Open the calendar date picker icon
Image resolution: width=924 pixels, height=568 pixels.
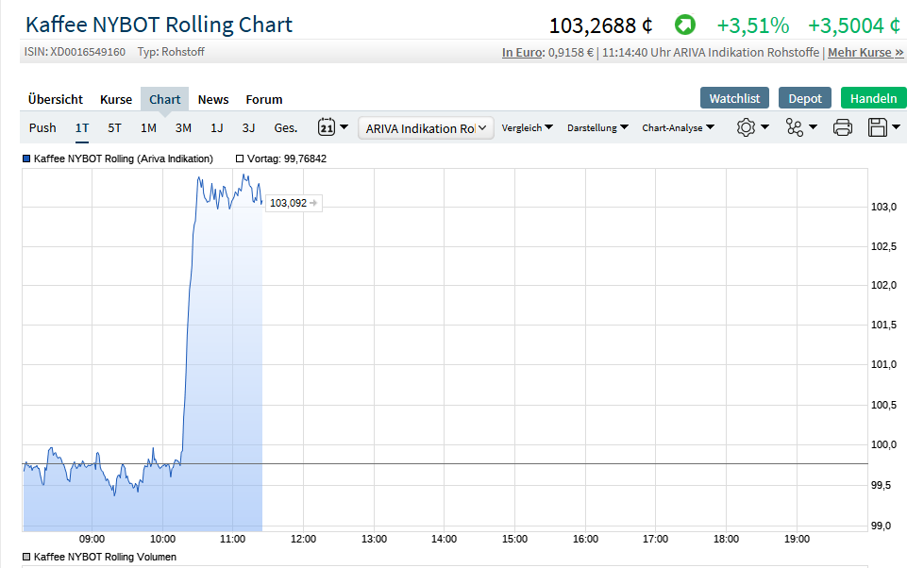(x=327, y=127)
